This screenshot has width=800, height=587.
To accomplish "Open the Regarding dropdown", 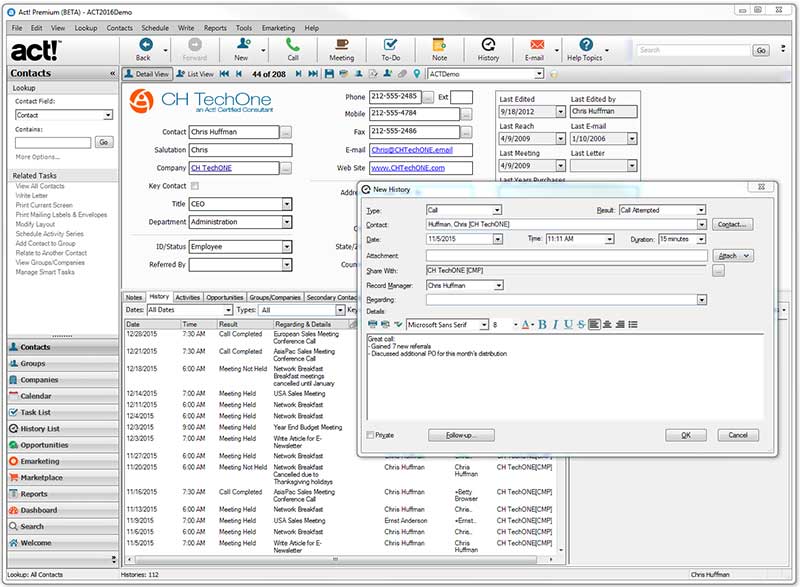I will [x=702, y=300].
